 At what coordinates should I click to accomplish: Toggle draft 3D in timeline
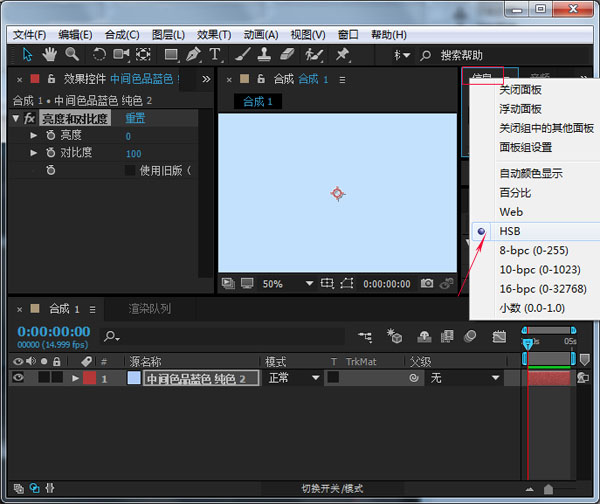pyautogui.click(x=394, y=336)
